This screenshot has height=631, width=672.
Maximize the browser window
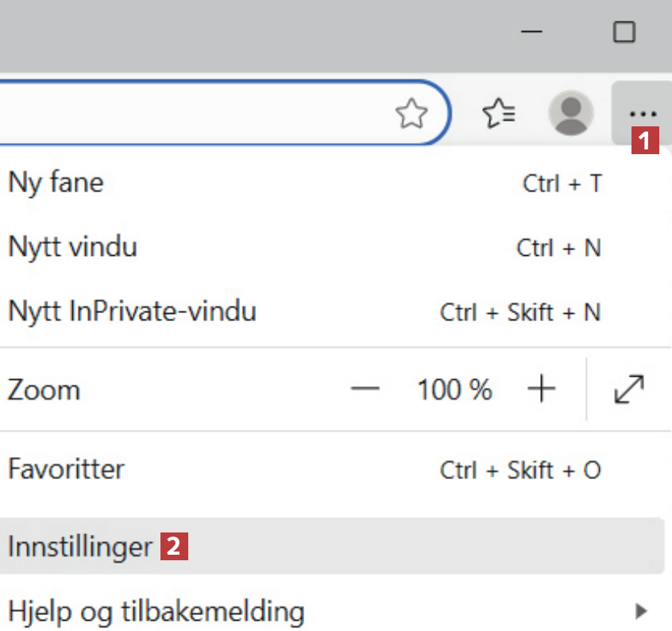pyautogui.click(x=624, y=32)
